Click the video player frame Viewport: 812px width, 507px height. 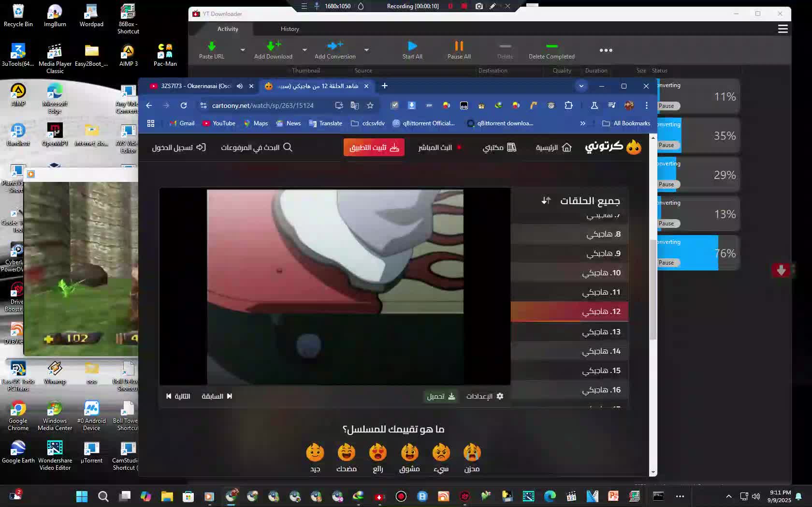pos(335,286)
